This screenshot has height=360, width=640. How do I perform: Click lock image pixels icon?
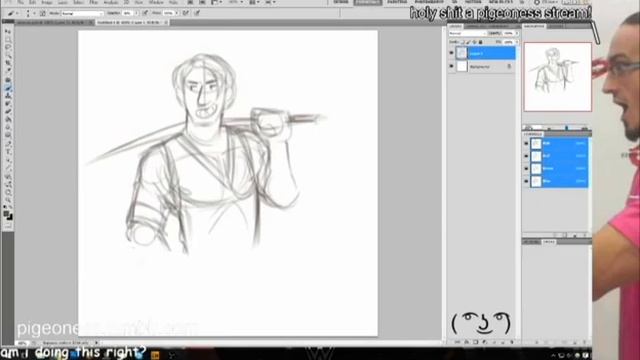tap(468, 42)
